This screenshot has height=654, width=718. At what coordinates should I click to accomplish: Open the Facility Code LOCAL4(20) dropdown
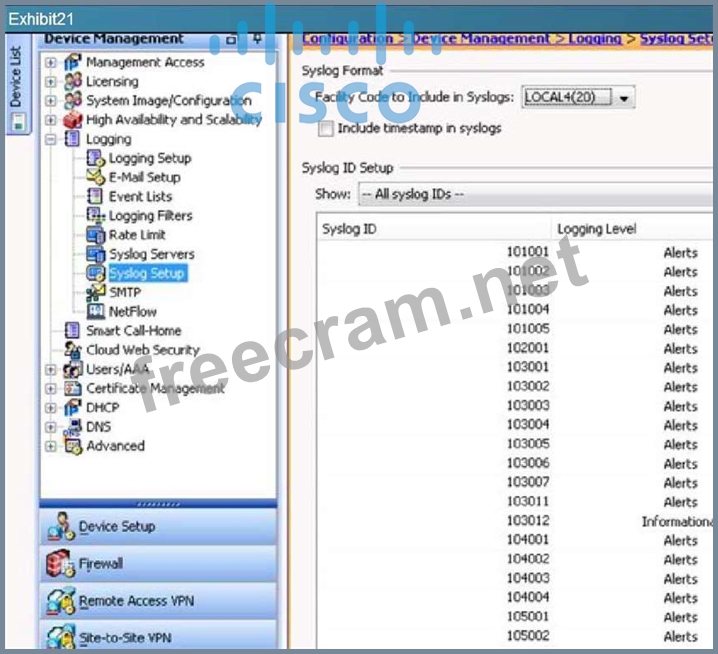point(625,98)
